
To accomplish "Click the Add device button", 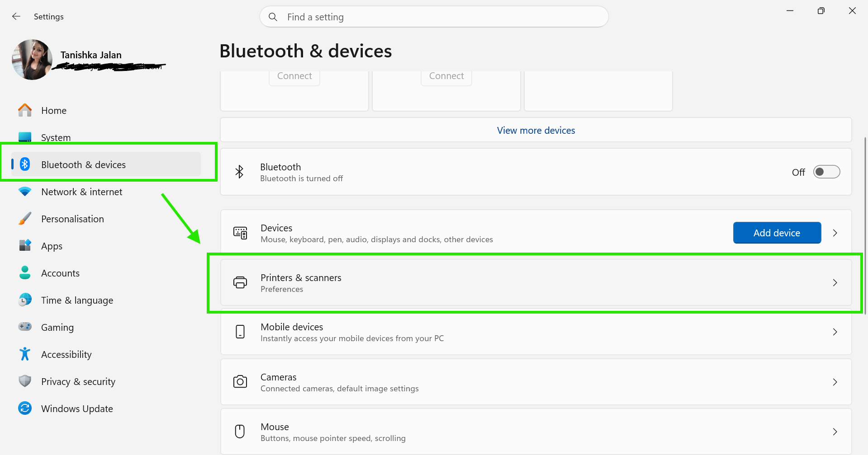I will [777, 233].
